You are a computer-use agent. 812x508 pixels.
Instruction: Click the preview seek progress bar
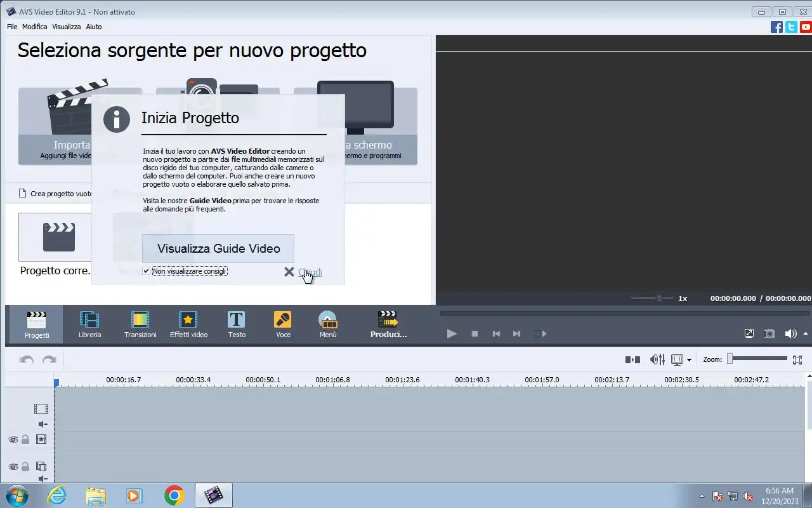click(x=624, y=313)
